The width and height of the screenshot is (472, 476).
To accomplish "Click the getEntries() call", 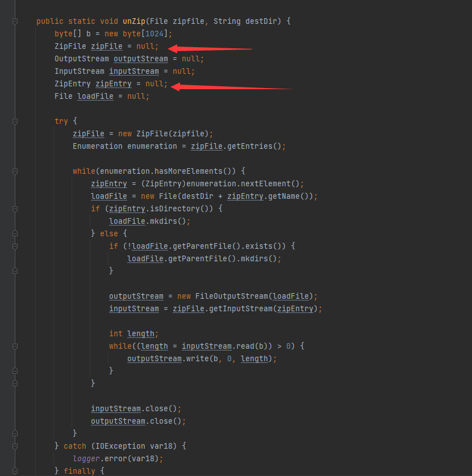I will 254,146.
